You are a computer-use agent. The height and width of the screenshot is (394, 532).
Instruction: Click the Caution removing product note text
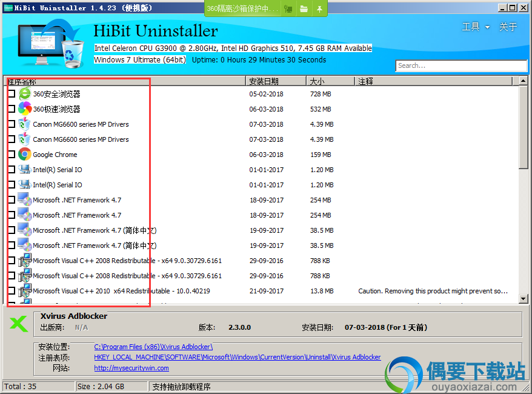coord(433,291)
